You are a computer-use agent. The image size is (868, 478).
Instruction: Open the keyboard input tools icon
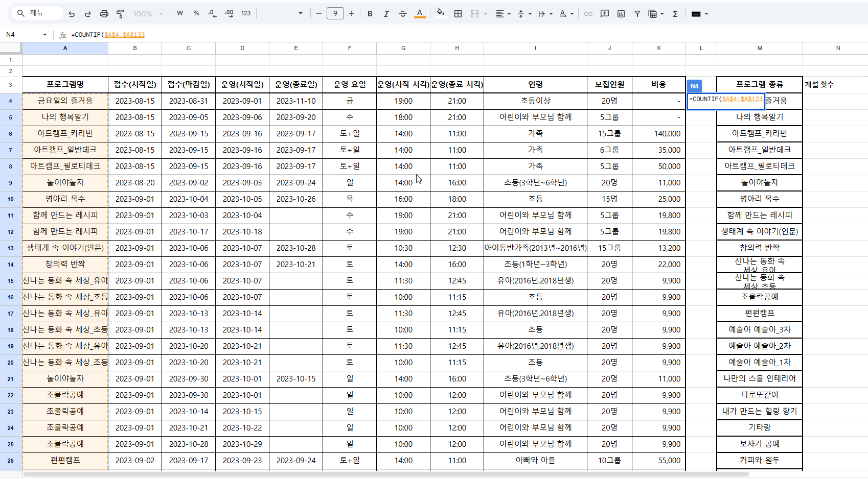(x=696, y=14)
